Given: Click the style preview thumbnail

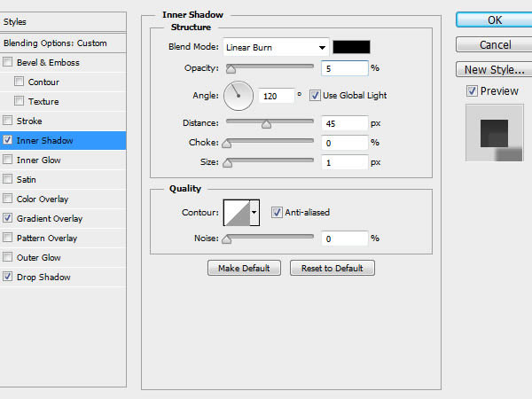Looking at the screenshot, I should click(495, 133).
